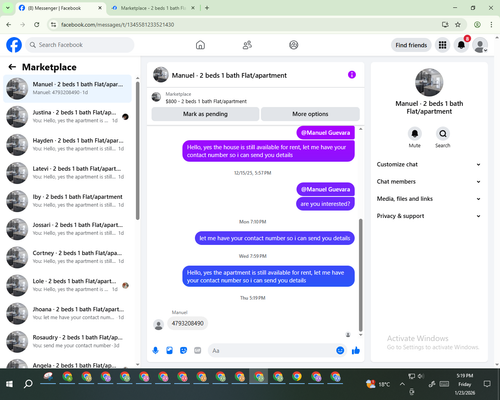Viewport: 500px width, 400px height.
Task: Click the chat messages scrollbar
Action: [x=361, y=275]
